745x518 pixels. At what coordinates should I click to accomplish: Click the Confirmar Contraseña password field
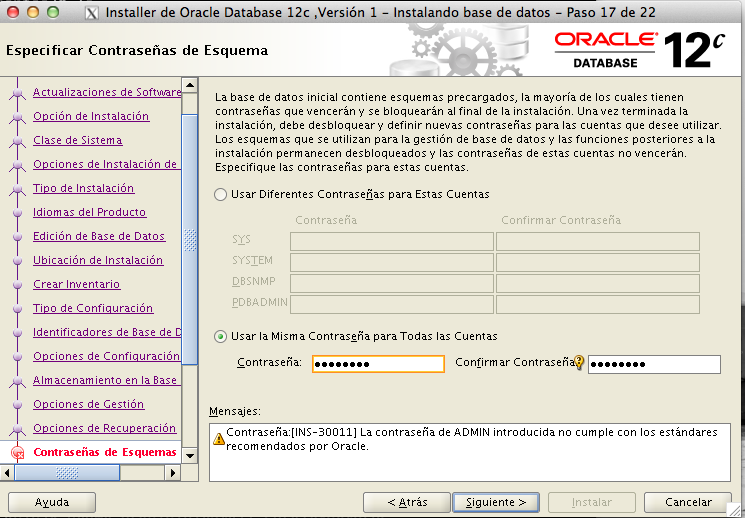(x=654, y=365)
